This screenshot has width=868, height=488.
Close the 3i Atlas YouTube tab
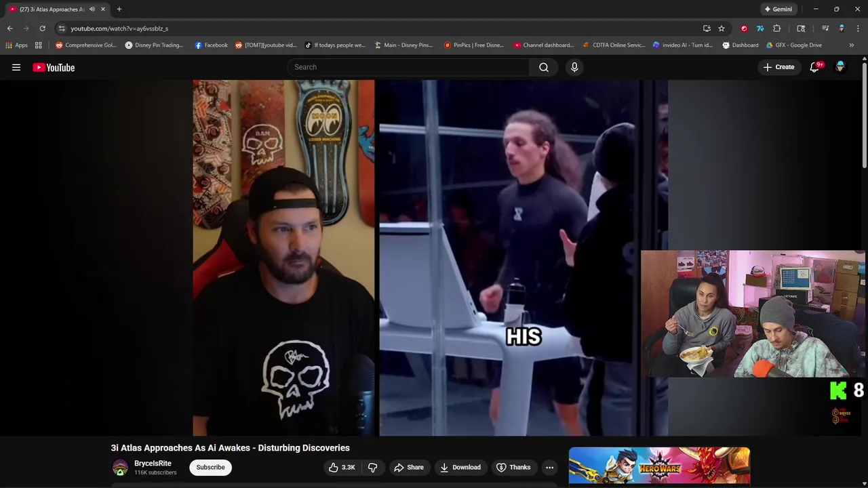click(103, 9)
